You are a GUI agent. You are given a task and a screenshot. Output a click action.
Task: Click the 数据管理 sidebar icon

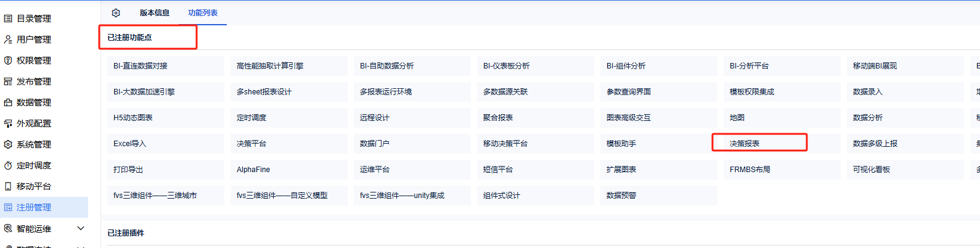tap(8, 102)
